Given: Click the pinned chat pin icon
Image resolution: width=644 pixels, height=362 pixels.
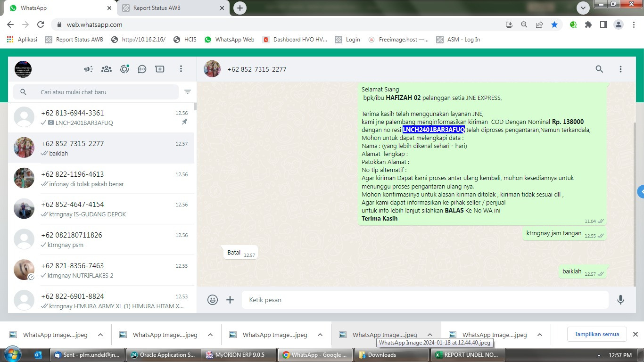Looking at the screenshot, I should click(x=184, y=122).
